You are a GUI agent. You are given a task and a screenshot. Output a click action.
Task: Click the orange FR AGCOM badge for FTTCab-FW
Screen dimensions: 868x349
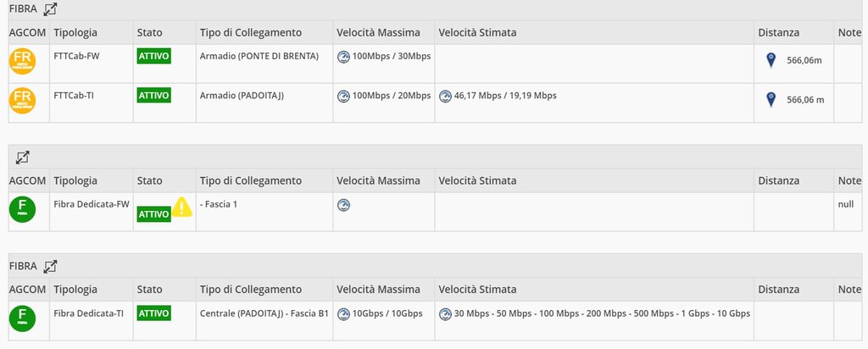click(22, 62)
